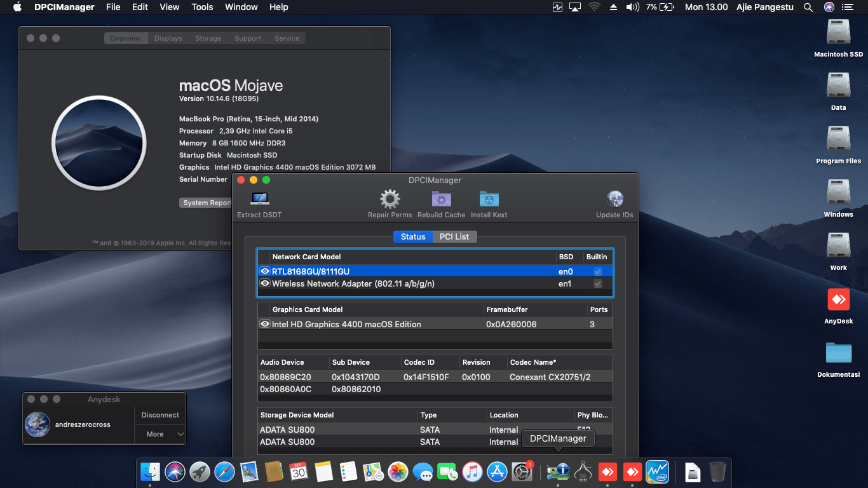Open the Apple menu
Image resolution: width=868 pixels, height=488 pixels.
[x=17, y=7]
